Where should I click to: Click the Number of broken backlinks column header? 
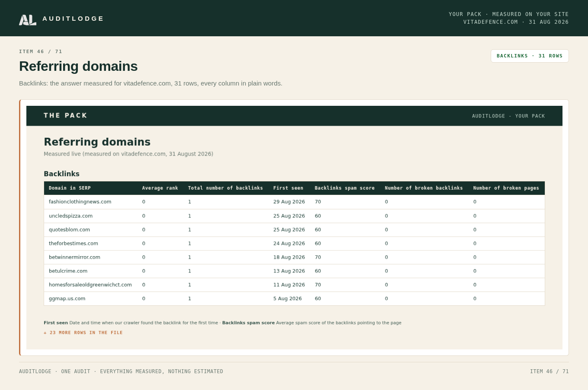click(424, 188)
